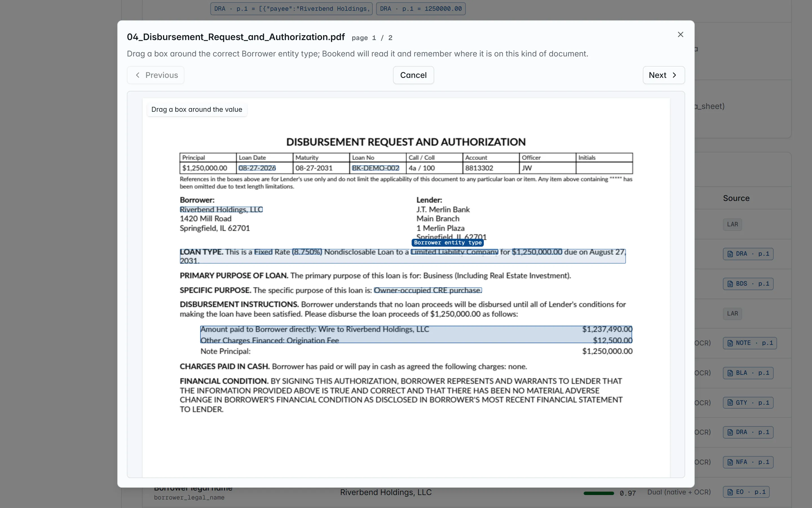The width and height of the screenshot is (812, 508).
Task: Click Next button's right chevron icon
Action: click(x=674, y=75)
